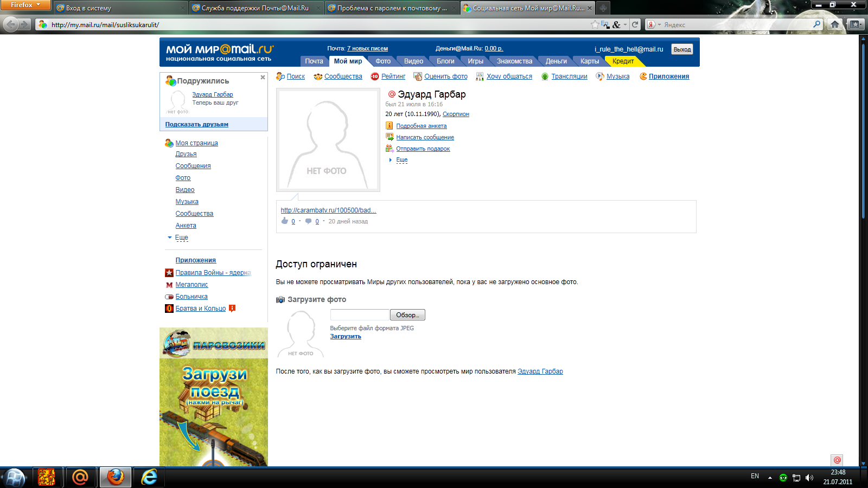Open the yellow Кредит tab
868x488 pixels.
pos(623,61)
